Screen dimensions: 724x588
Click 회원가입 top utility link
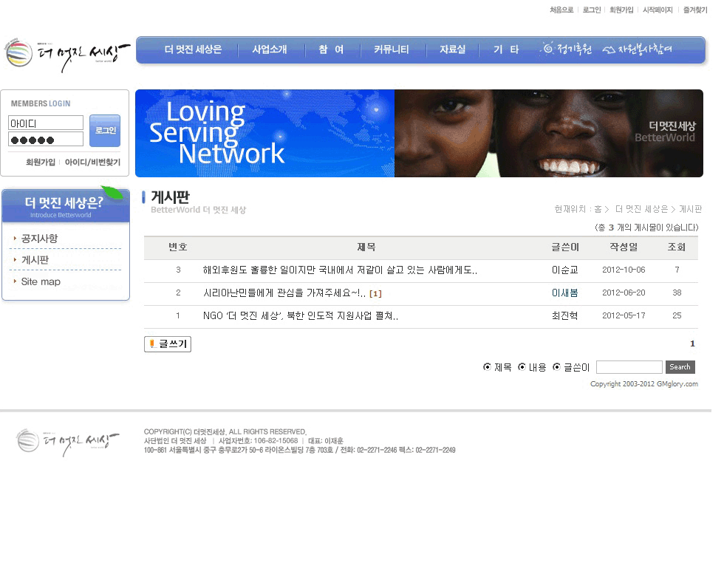(x=621, y=10)
